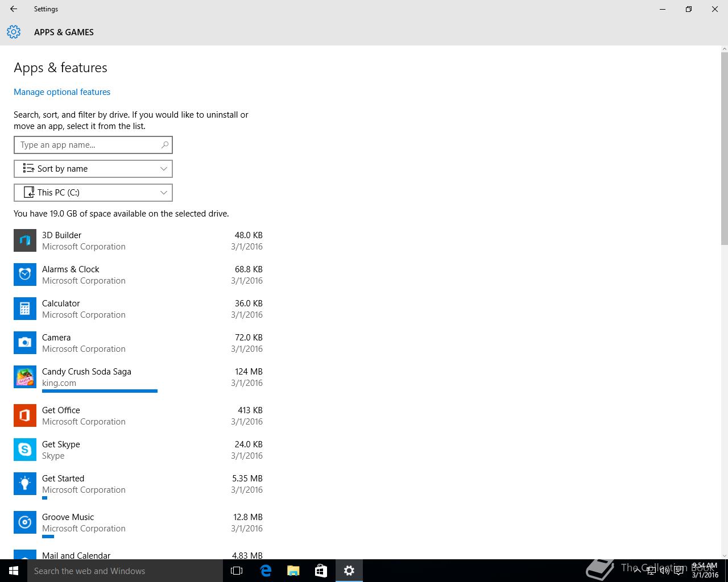Click the scrollbar down arrow
728x582 pixels.
pyautogui.click(x=724, y=555)
